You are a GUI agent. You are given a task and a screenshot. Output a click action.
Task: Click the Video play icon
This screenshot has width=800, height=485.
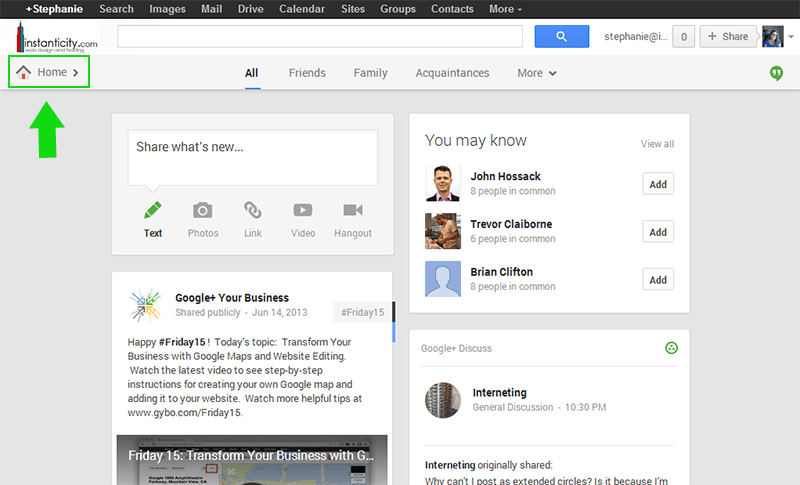coord(303,210)
